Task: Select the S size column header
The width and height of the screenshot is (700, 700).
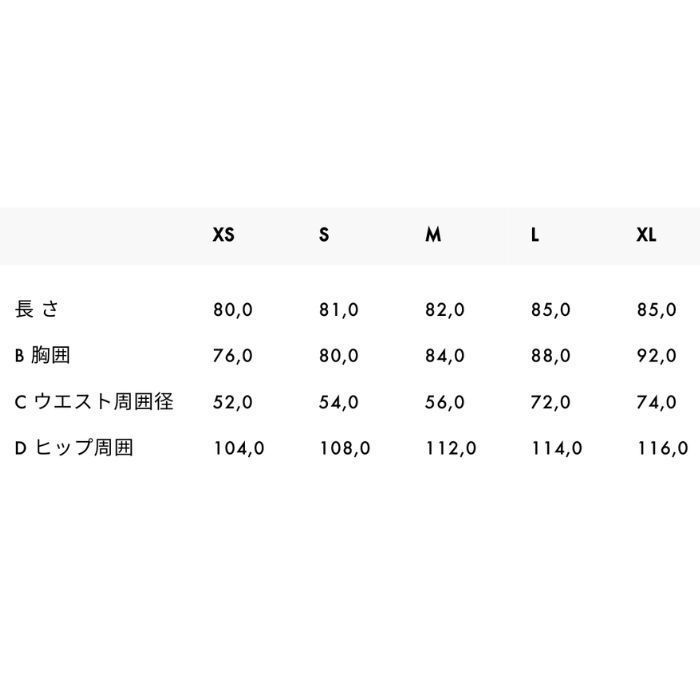Action: point(324,234)
